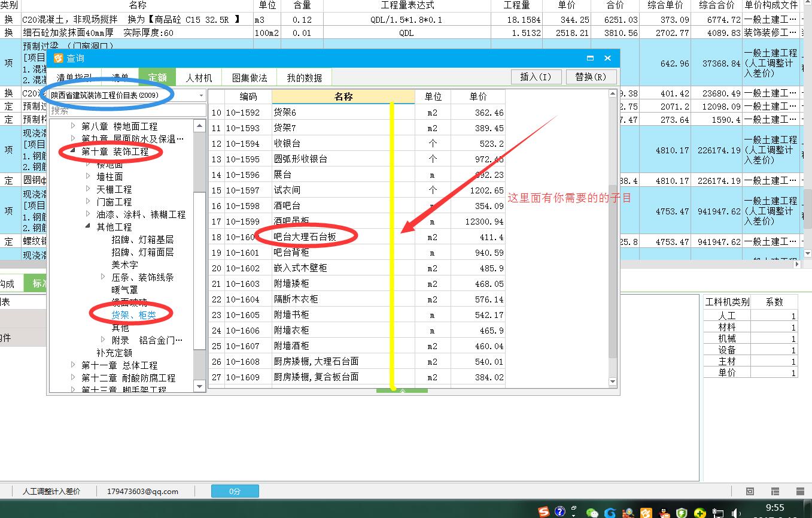The image size is (812, 518).
Task: Open the blue help question-mark tray icon
Action: [x=560, y=512]
